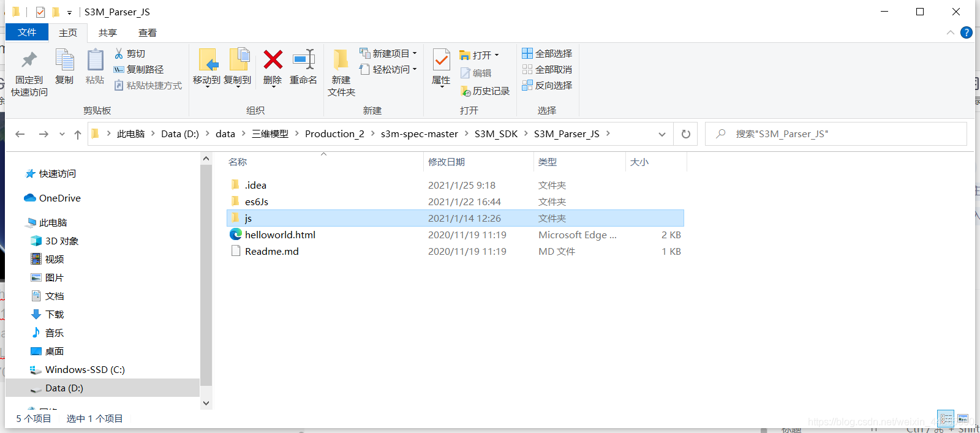Delete the selected item with red X

[273, 67]
